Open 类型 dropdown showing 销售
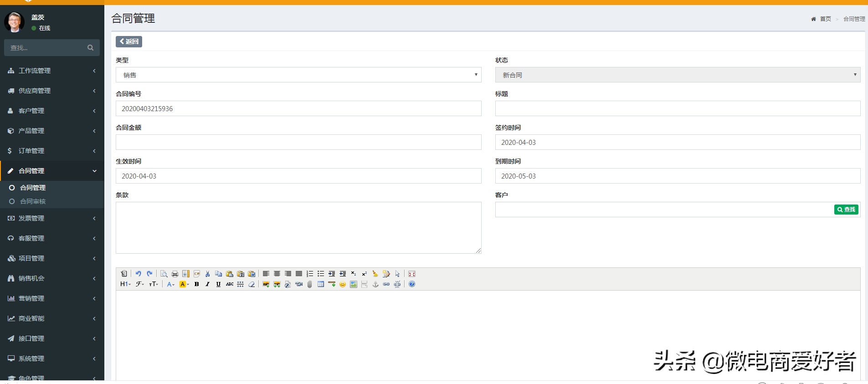Screen dimensions: 868x384 (x=298, y=75)
